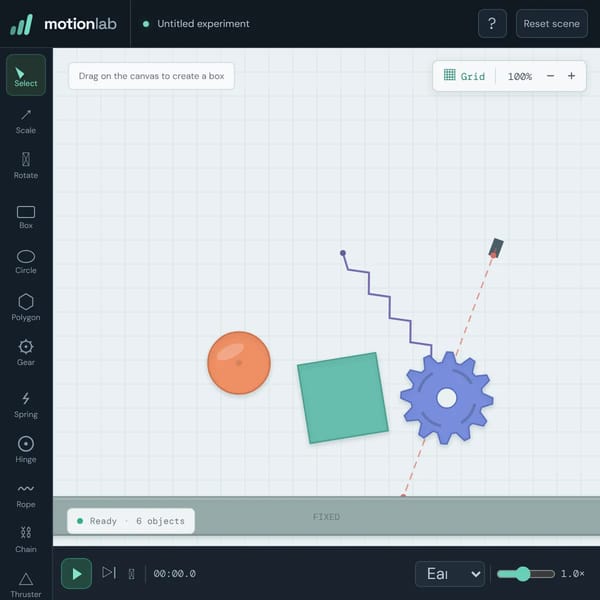
Task: Zoom in with the plus button
Action: (571, 76)
